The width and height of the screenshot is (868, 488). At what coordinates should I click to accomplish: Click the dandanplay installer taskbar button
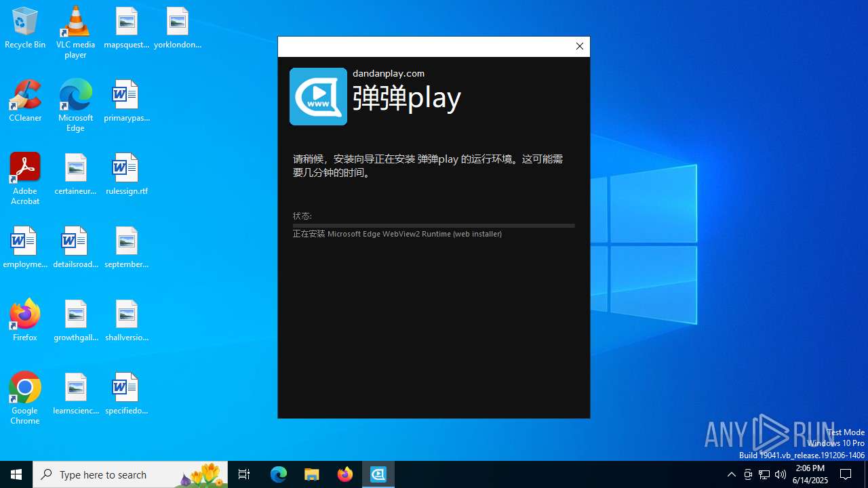click(x=378, y=474)
